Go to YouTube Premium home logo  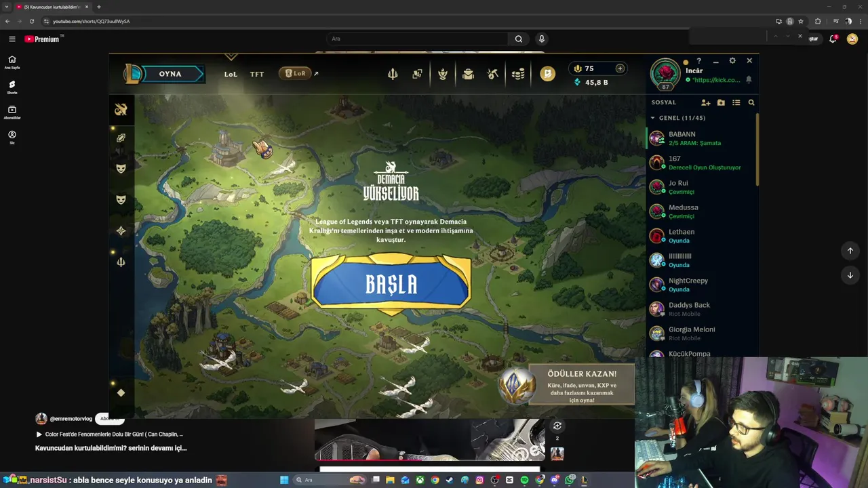42,39
